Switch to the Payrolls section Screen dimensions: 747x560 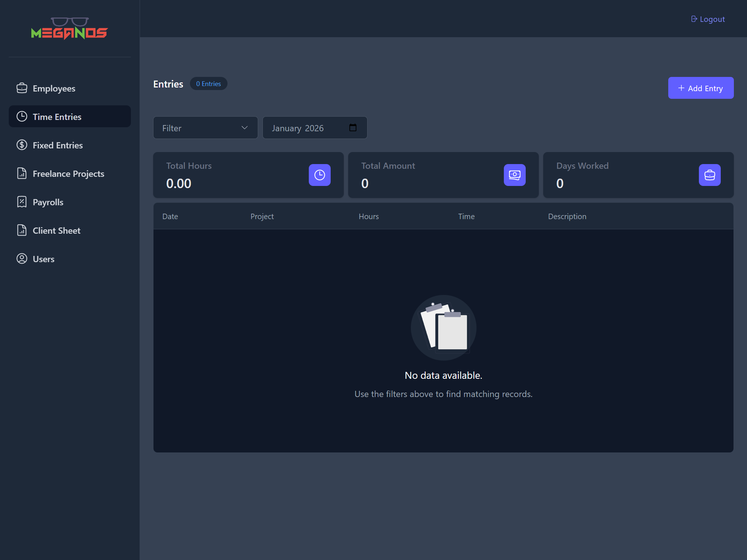[48, 202]
